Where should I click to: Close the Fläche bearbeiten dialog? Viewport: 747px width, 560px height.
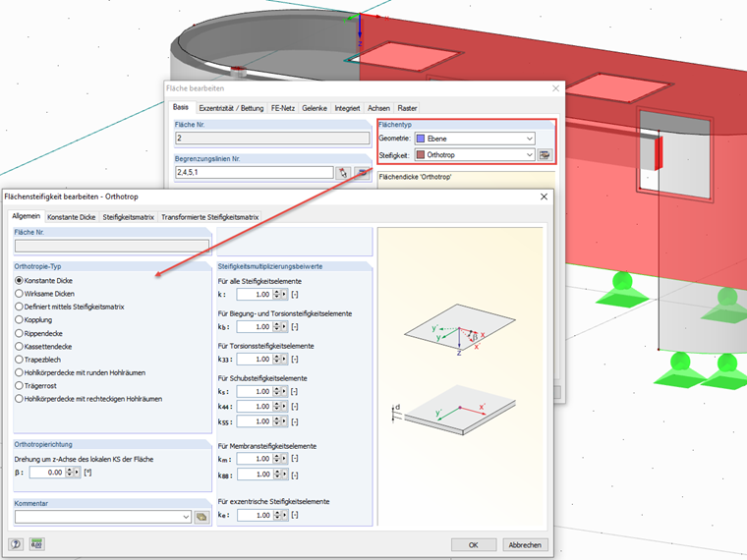tap(555, 88)
